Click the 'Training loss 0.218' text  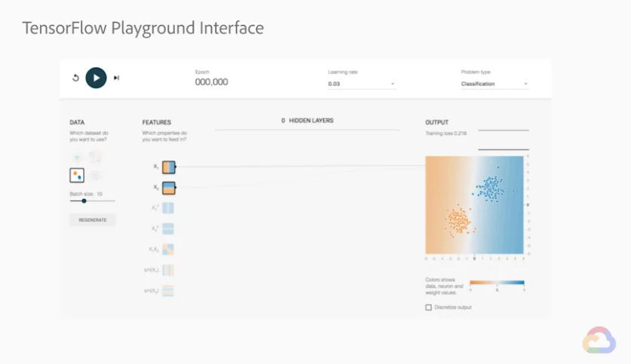pos(446,133)
